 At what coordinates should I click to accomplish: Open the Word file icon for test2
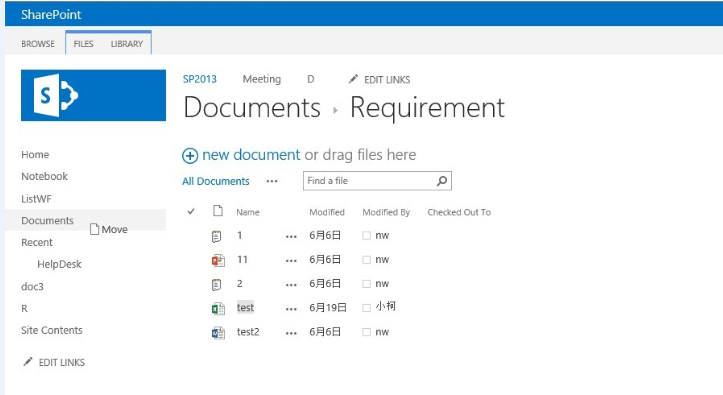tap(218, 332)
